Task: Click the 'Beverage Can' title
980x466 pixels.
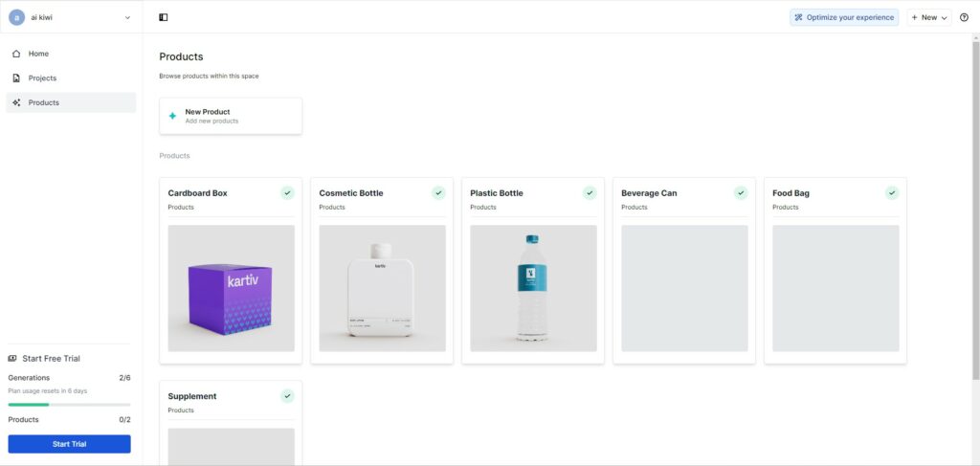Action: tap(649, 193)
